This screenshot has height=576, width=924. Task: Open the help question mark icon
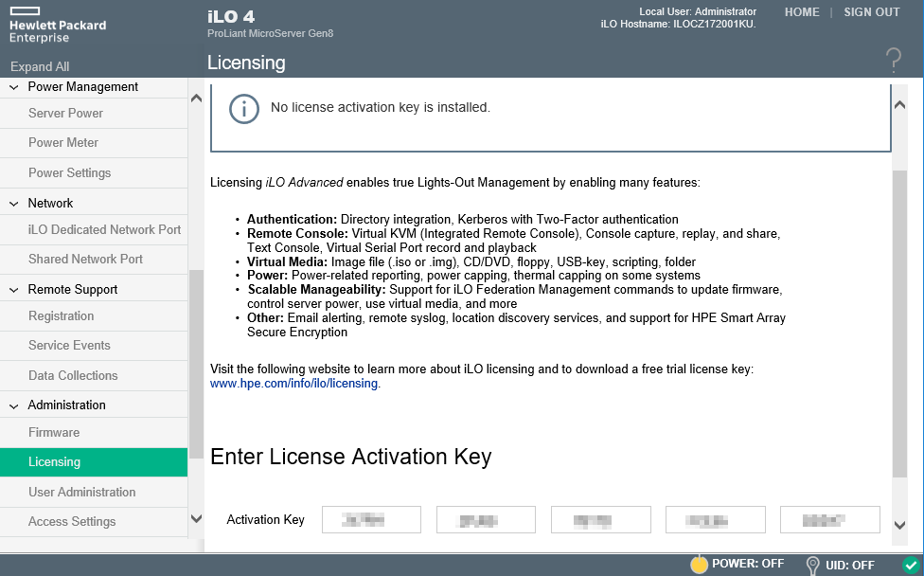pos(894,60)
